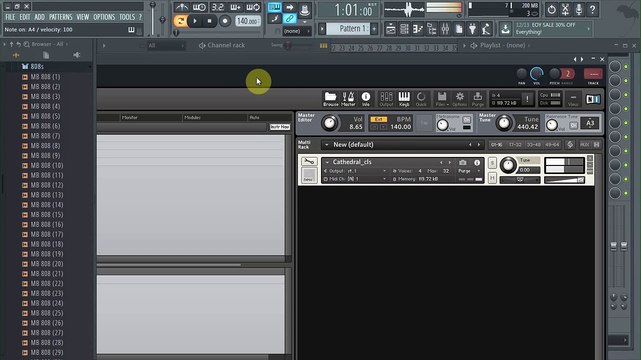Select the 17-32 multi rack page
The width and height of the screenshot is (641, 360).
515,145
